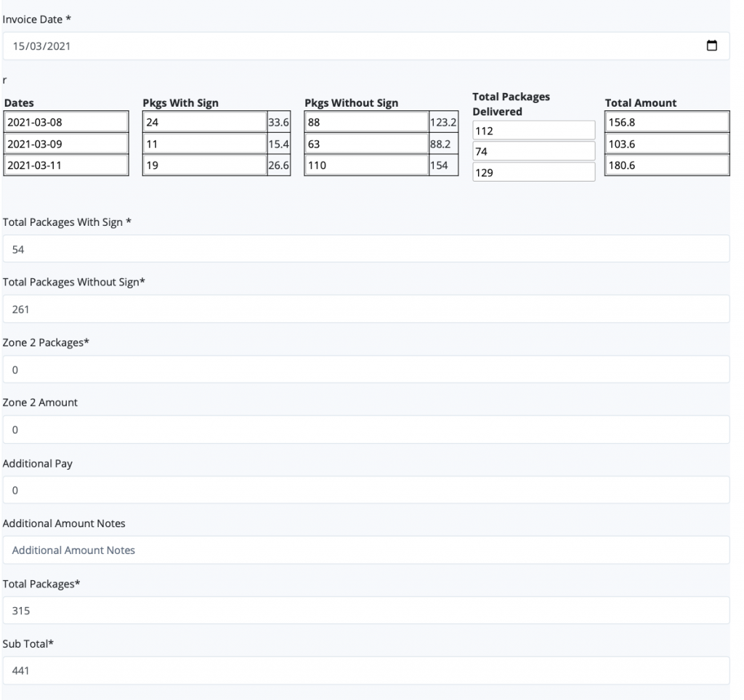The image size is (744, 700).
Task: Click the Total Packages With Sign label
Action: click(x=67, y=222)
